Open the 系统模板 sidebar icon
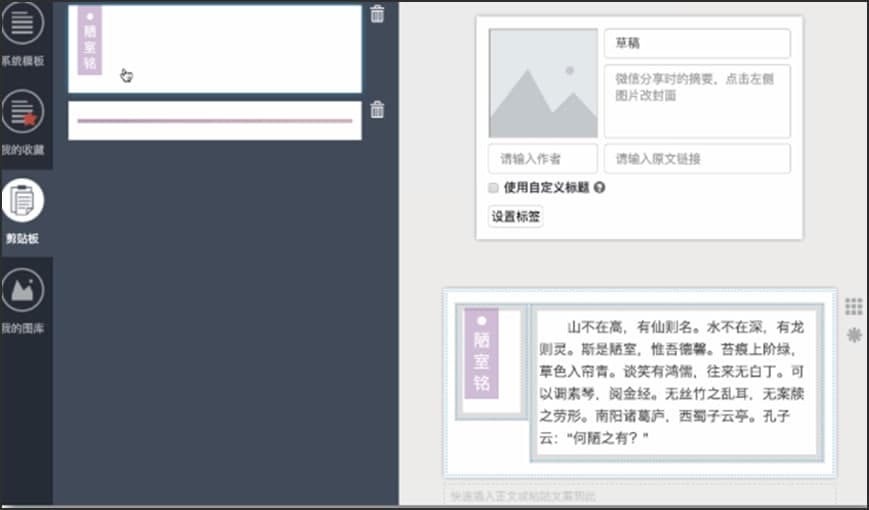The image size is (869, 510). point(22,23)
